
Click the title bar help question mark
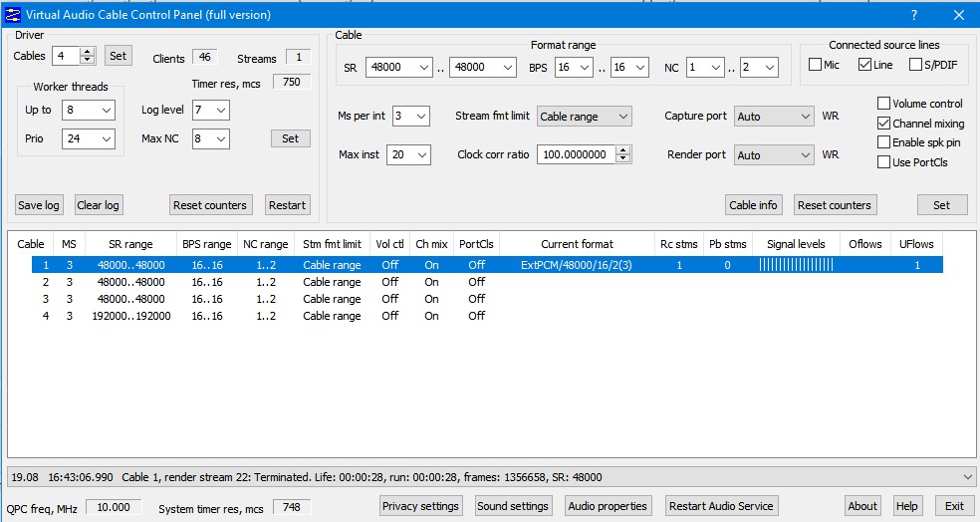click(914, 15)
